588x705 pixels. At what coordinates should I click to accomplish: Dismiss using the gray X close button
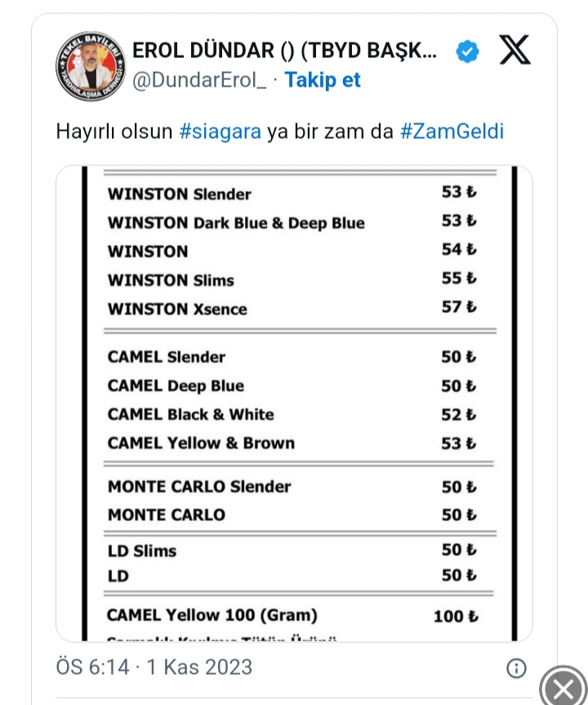tap(563, 687)
